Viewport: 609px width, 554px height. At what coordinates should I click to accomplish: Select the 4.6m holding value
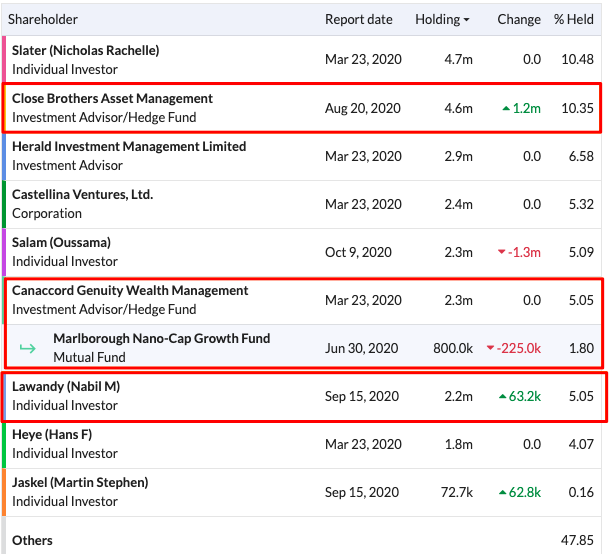[x=458, y=108]
